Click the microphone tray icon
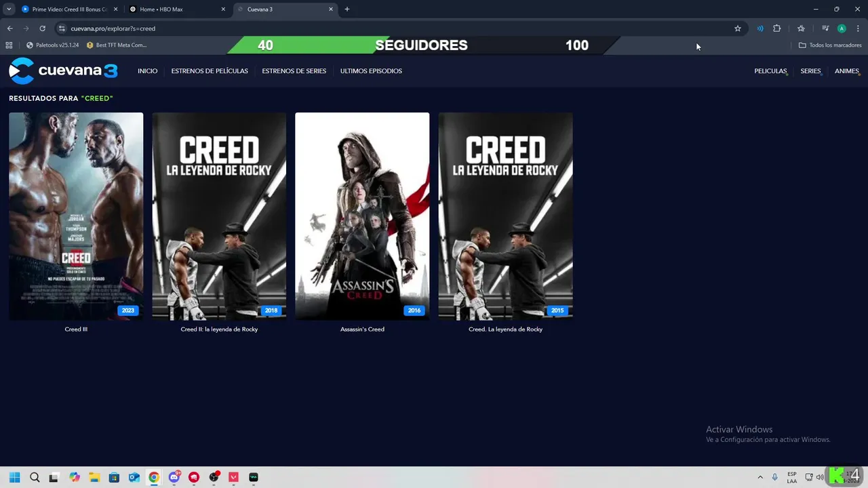This screenshot has width=868, height=488. [775, 477]
